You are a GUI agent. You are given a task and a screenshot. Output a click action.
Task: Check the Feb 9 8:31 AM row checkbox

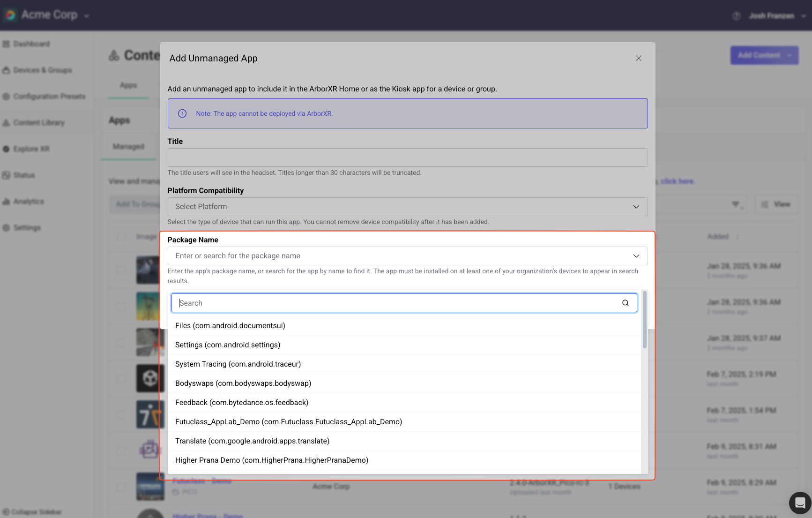tap(121, 451)
